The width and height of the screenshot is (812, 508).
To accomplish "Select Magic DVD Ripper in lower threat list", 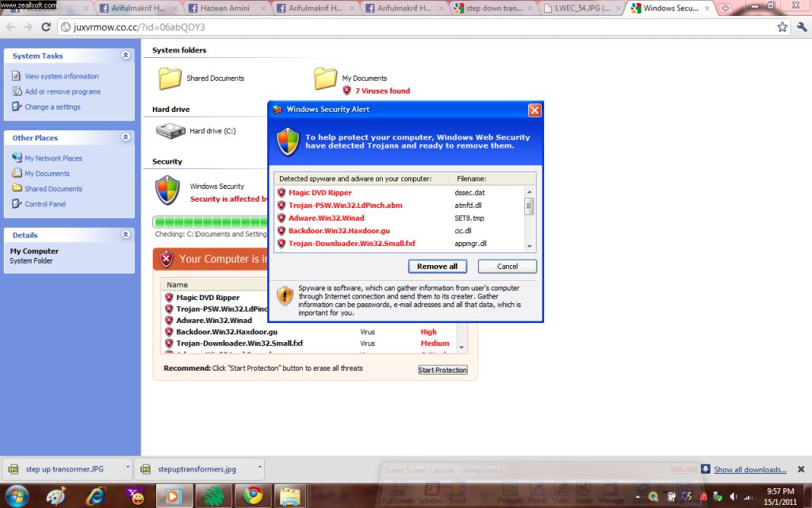I will 208,298.
